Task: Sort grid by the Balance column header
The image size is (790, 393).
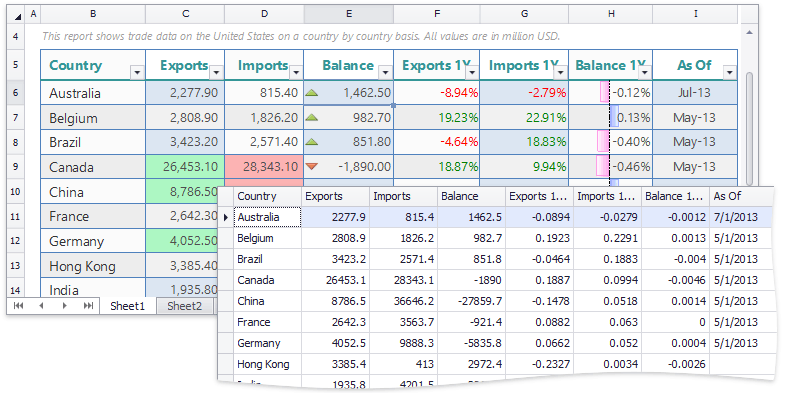Action: [x=472, y=196]
